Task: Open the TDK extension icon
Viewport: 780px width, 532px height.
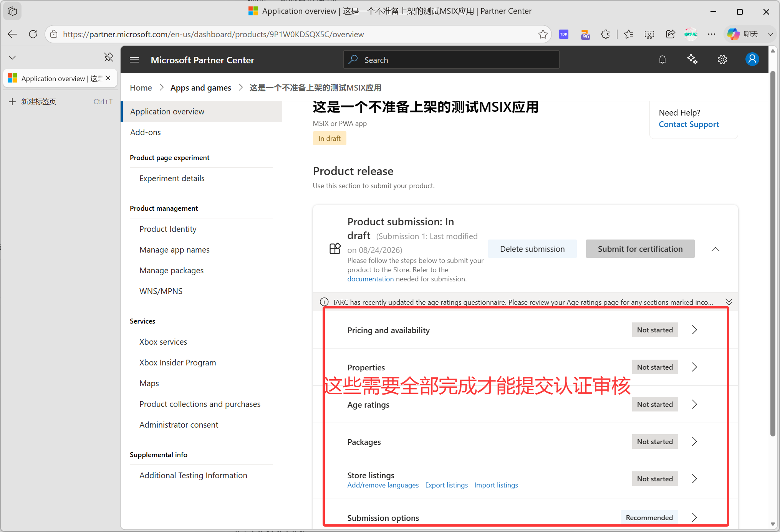Action: coord(564,34)
